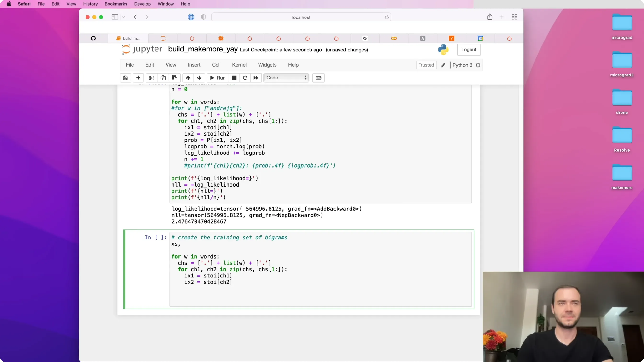The width and height of the screenshot is (644, 362).
Task: Reload the localhost page icon
Action: [x=387, y=17]
